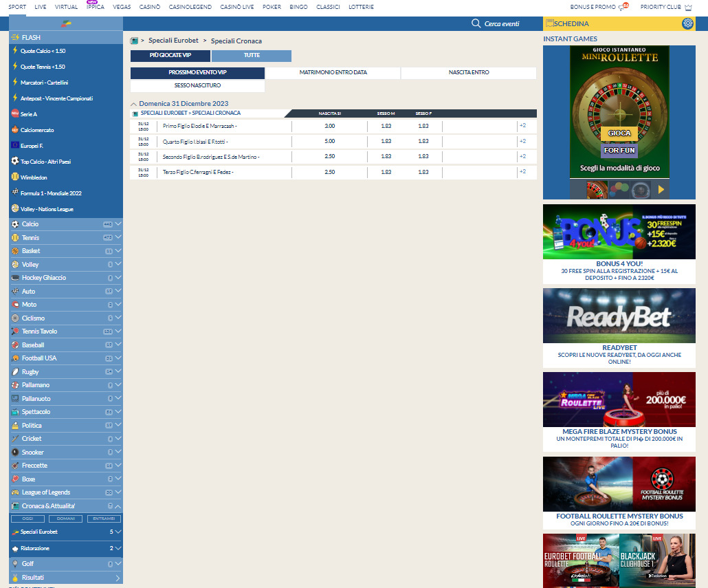Collapse the Cronaca & Attualita' section chevron
This screenshot has width=708, height=588.
point(118,506)
